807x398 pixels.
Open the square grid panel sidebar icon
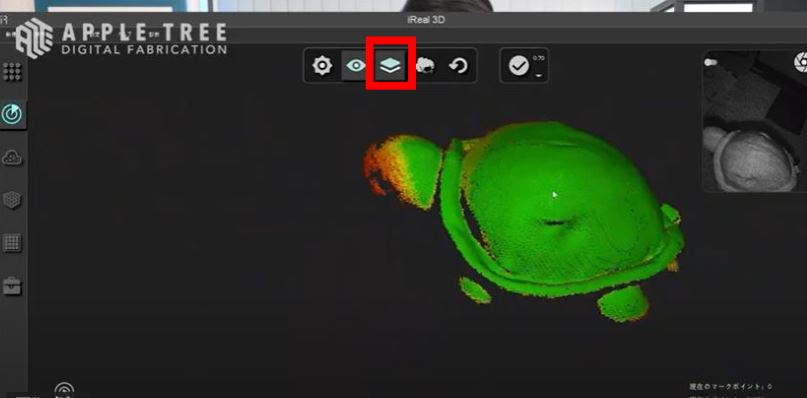tap(12, 243)
